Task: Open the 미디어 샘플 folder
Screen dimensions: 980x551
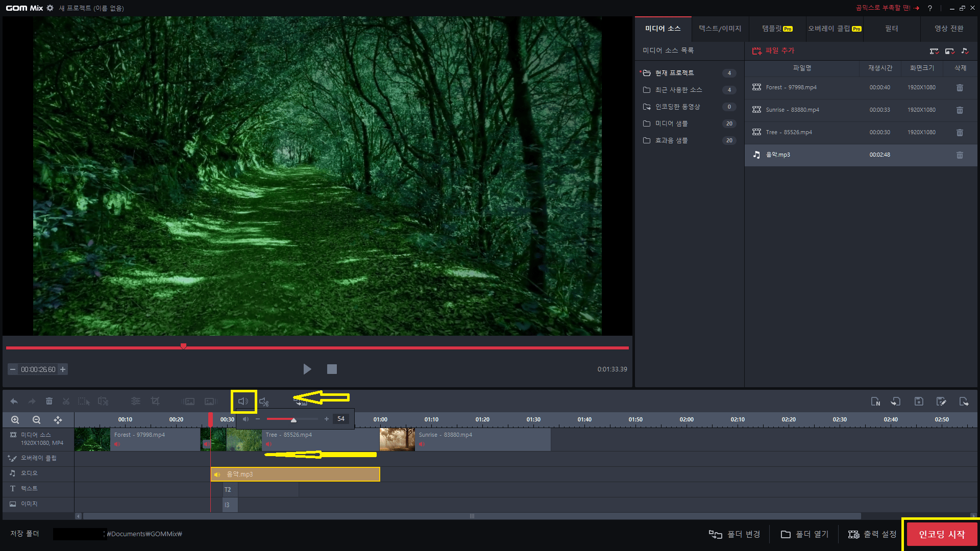Action: click(x=671, y=123)
